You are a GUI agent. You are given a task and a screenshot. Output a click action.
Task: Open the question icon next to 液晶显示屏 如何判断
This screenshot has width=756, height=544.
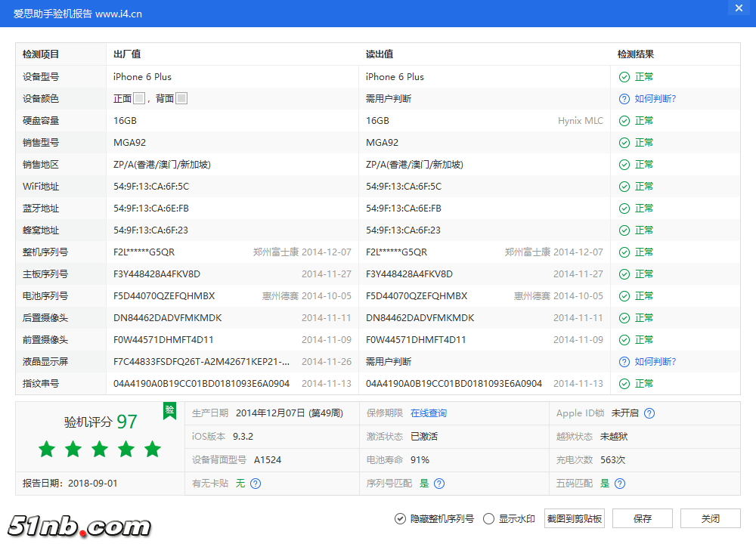(x=624, y=361)
